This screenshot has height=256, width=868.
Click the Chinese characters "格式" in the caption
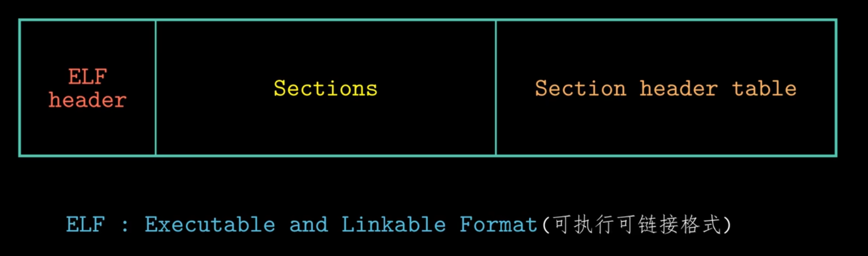700,224
